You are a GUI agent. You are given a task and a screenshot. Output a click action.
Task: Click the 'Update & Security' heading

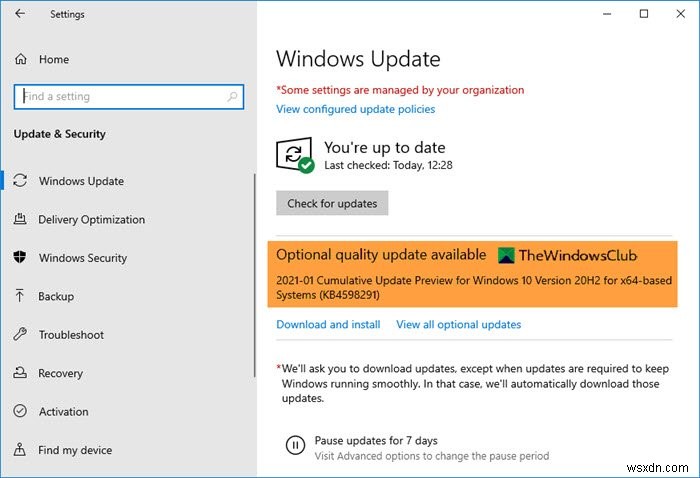pyautogui.click(x=60, y=134)
